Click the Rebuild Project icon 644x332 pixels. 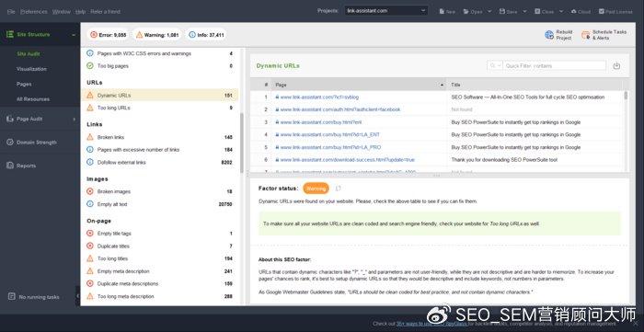(x=549, y=35)
